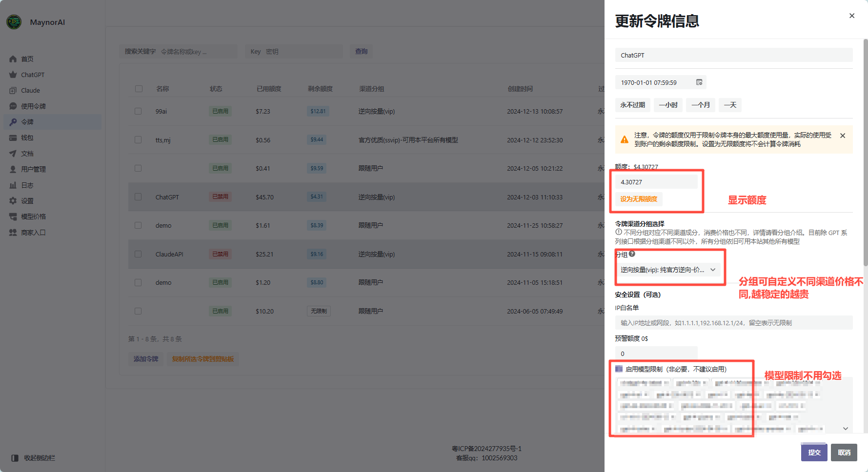Toggle the select-all checkbox in table header
Image resolution: width=868 pixels, height=472 pixels.
pos(139,89)
